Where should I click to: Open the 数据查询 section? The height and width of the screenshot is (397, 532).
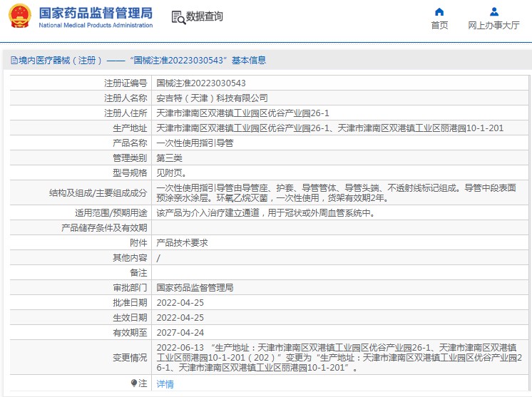pos(204,16)
